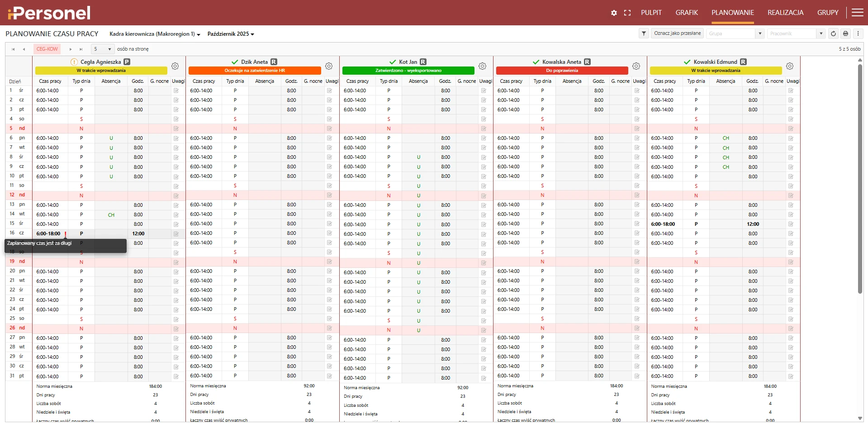Click the filter funnel icon
This screenshot has height=424, width=868.
[x=644, y=33]
